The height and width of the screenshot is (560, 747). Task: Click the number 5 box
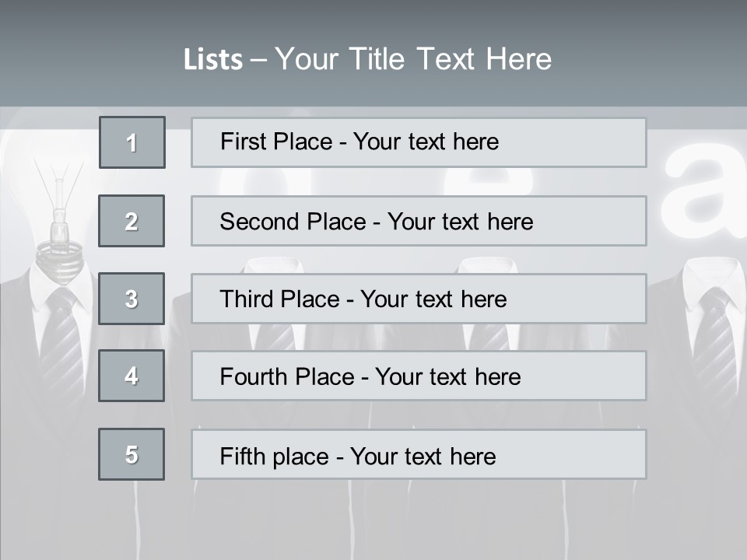[132, 454]
